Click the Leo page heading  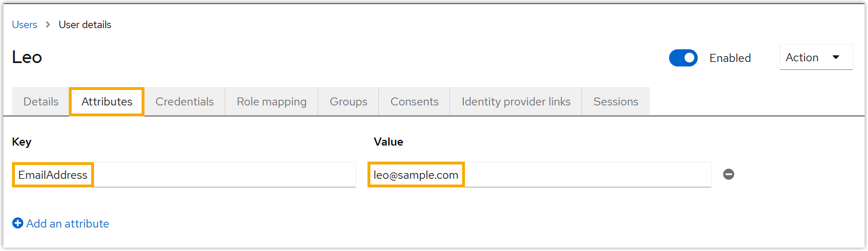27,57
